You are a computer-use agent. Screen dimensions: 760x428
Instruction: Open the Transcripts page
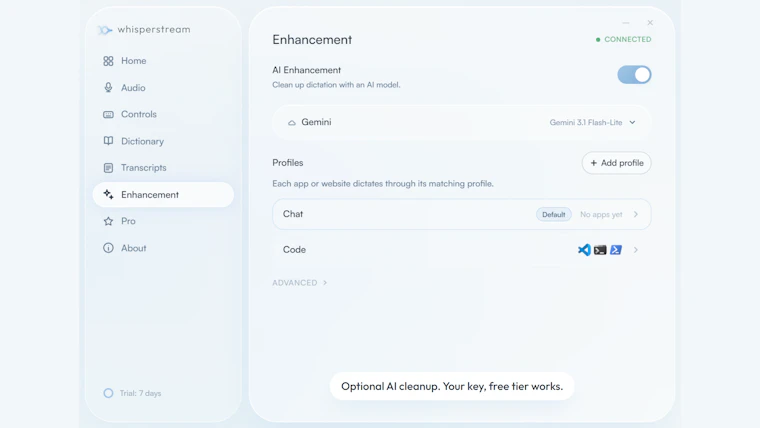(x=163, y=168)
